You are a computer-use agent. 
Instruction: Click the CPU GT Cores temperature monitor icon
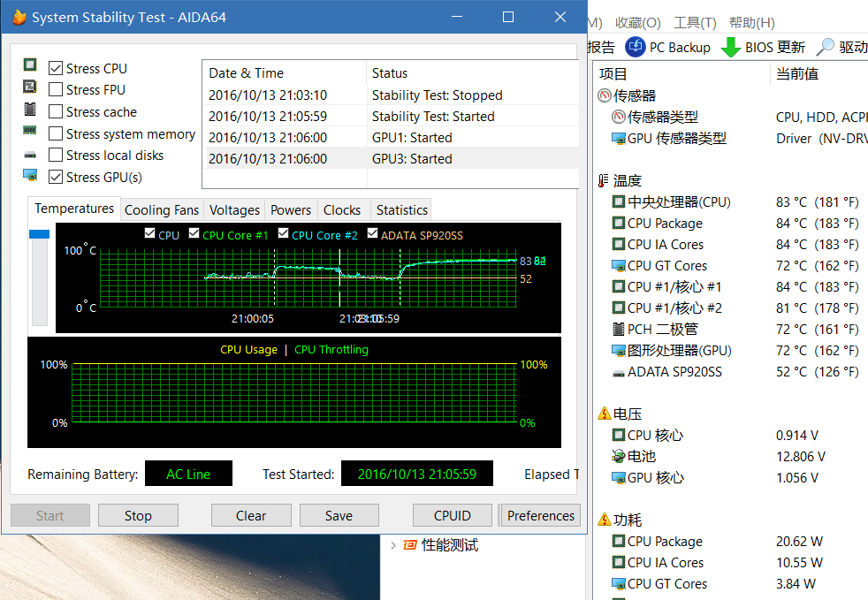tap(619, 266)
